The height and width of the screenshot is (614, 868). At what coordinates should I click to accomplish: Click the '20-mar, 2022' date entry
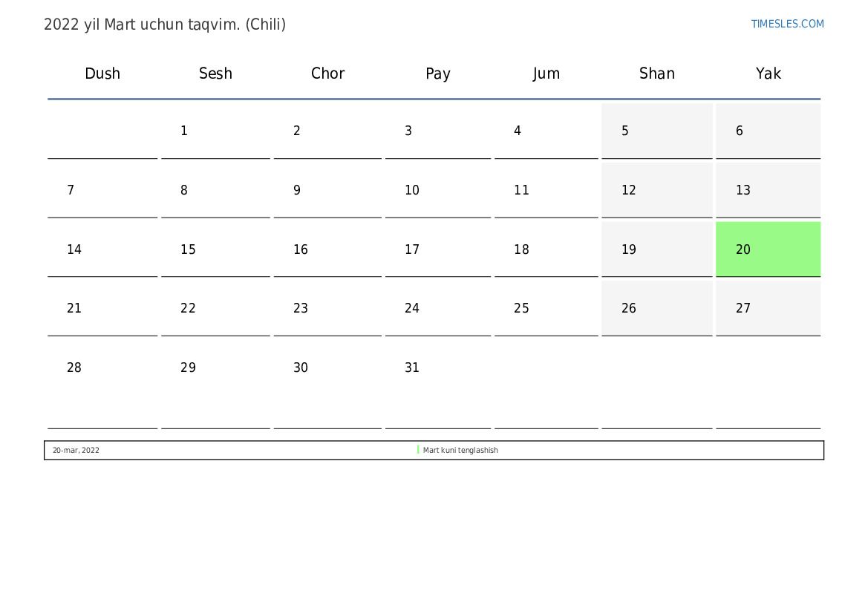pos(76,451)
